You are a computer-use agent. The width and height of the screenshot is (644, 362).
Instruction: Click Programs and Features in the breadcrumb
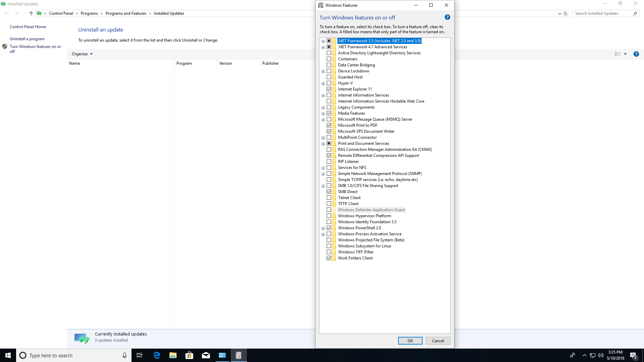(126, 13)
